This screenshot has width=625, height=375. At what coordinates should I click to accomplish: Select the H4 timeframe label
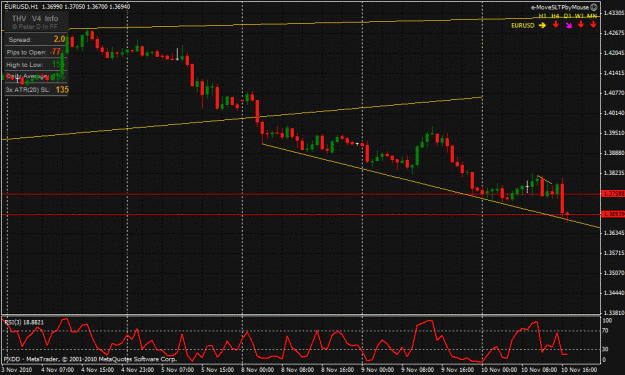click(x=555, y=16)
